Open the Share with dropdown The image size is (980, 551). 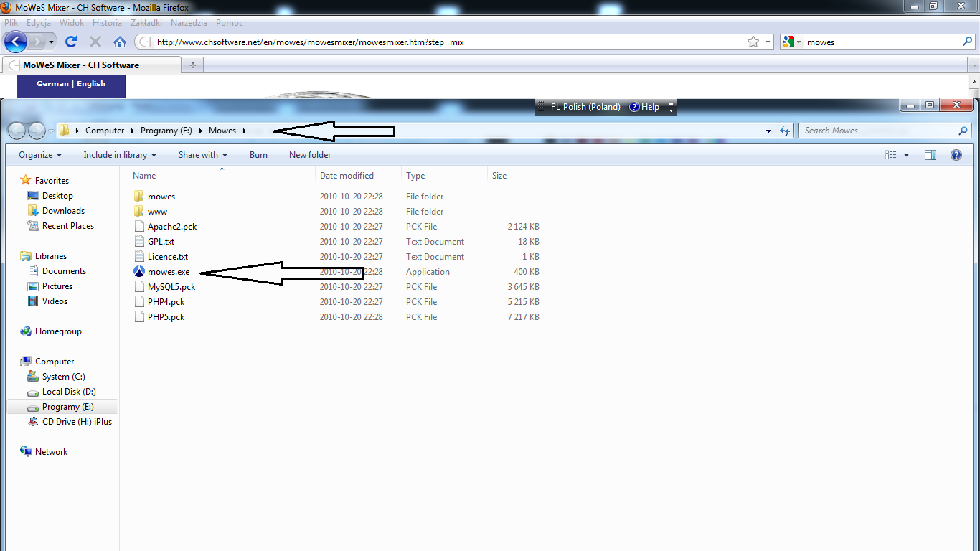203,155
